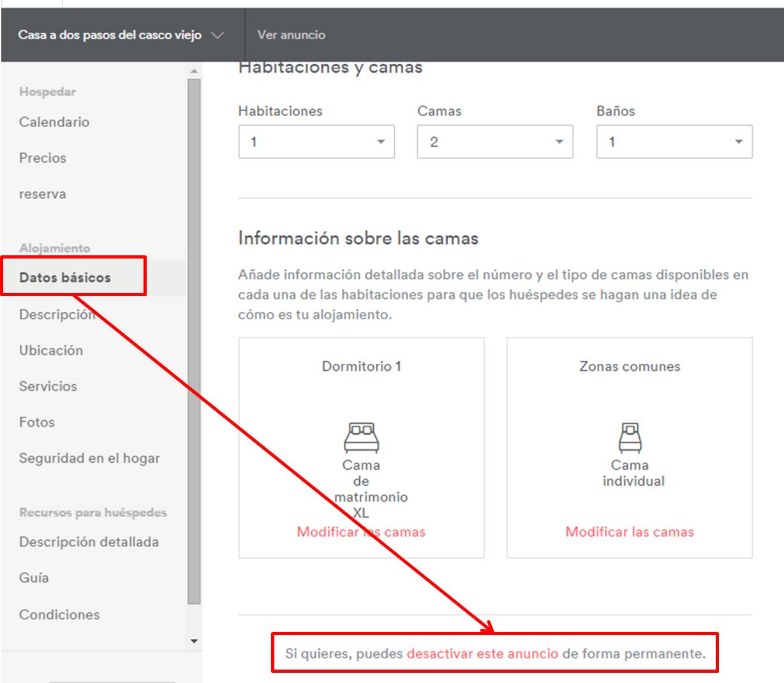
Task: Click the Ver anuncio link
Action: (x=291, y=35)
